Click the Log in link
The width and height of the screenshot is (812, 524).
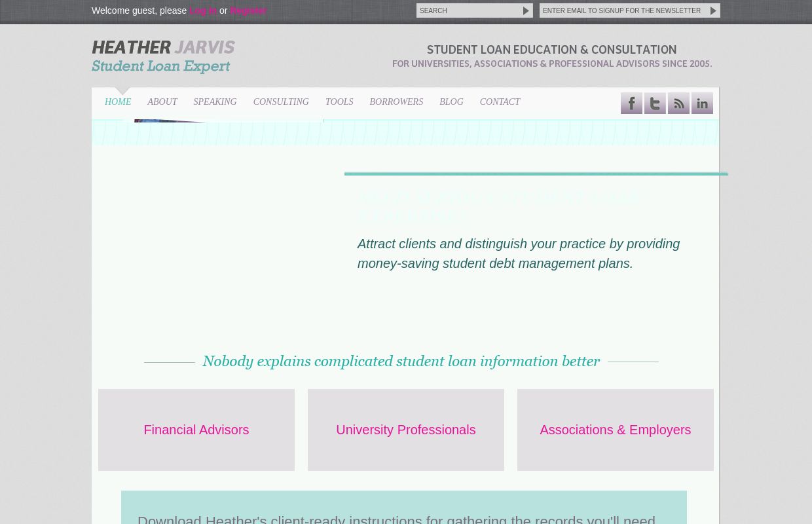click(203, 10)
